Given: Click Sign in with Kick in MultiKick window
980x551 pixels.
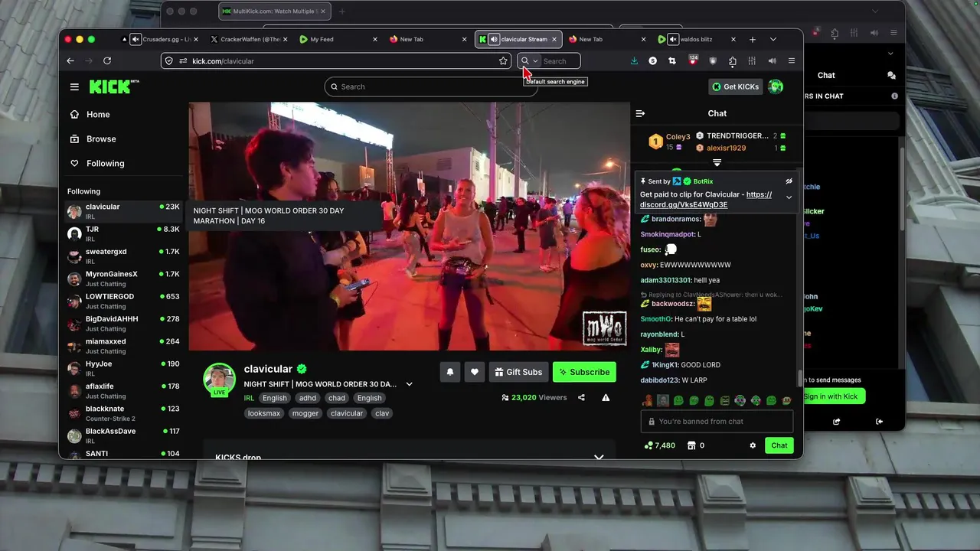Looking at the screenshot, I should pyautogui.click(x=831, y=396).
